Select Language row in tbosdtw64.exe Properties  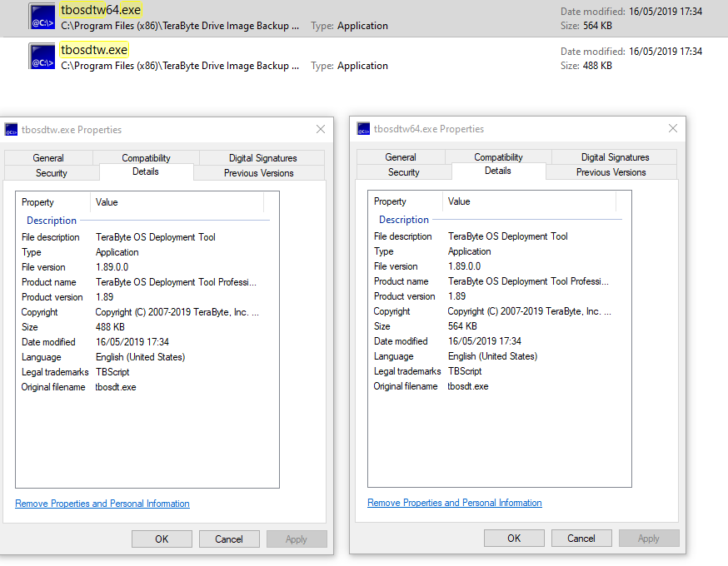click(x=496, y=356)
